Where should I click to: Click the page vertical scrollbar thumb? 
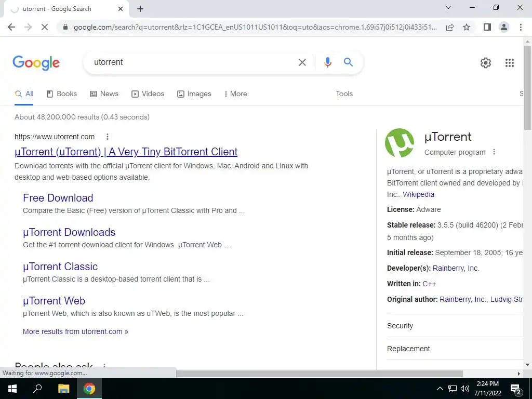527,87
